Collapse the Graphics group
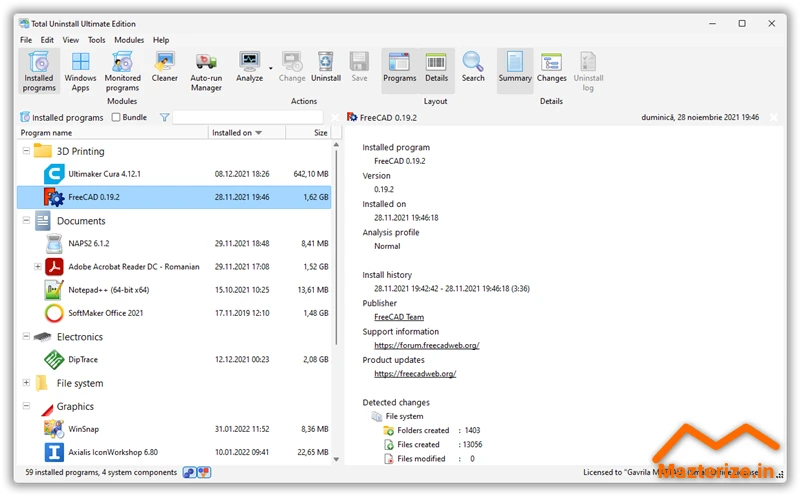This screenshot has width=800, height=496. pos(26,406)
